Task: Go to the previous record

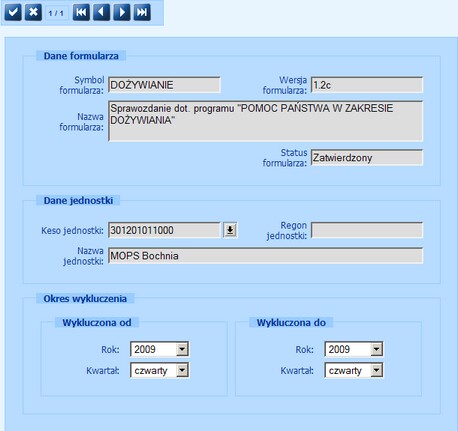Action: (101, 12)
